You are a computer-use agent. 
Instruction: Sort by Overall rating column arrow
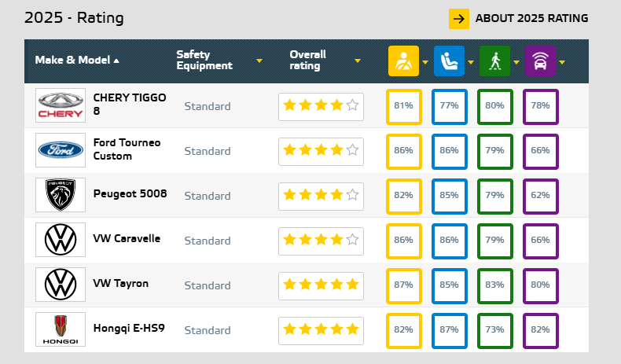357,61
